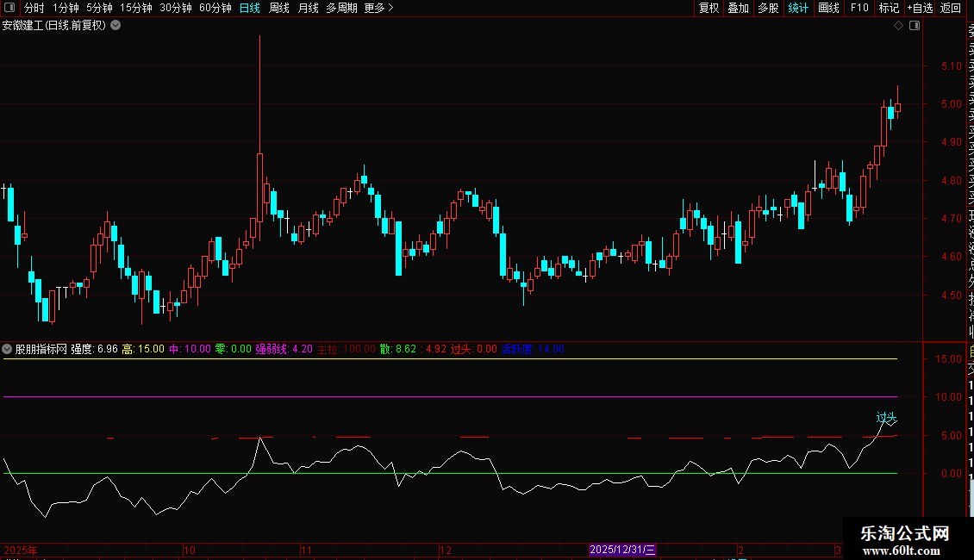The width and height of the screenshot is (974, 560).
Task: Click the 5.00 price axis label
Action: (951, 104)
